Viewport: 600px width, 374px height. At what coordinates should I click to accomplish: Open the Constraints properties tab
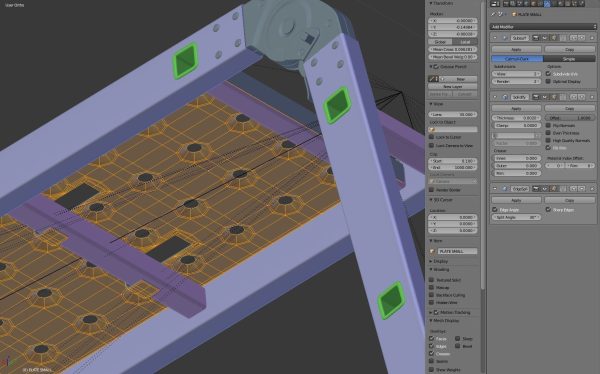540,3
